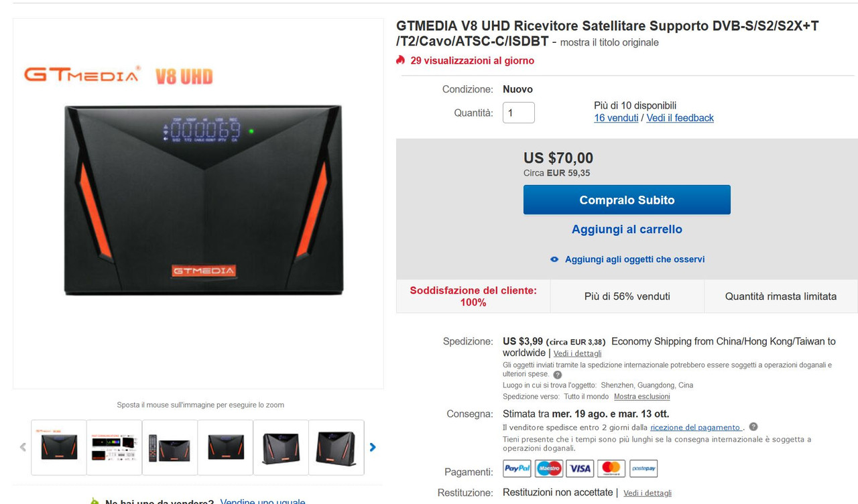Open 'Mostra esclusioni' shipping link

(642, 397)
